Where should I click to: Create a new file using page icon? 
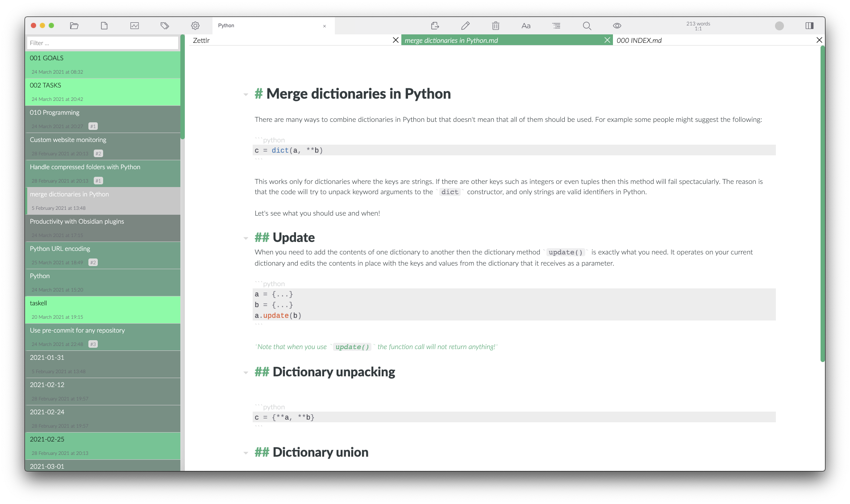coord(104,26)
